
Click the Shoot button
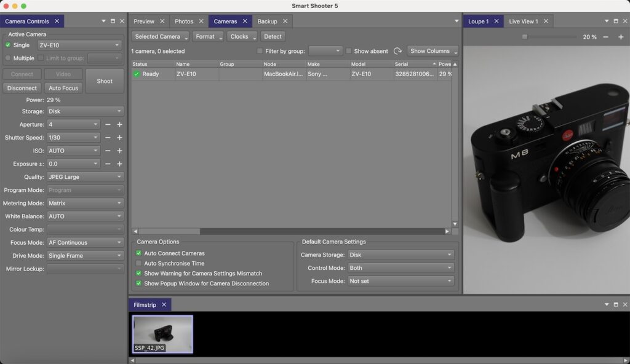tap(105, 81)
